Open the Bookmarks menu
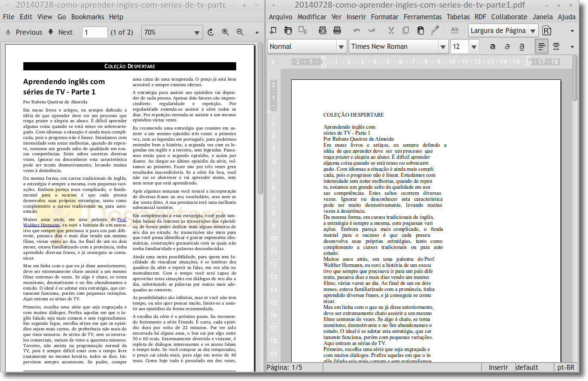Image resolution: width=588 pixels, height=381 pixels. 88,17
